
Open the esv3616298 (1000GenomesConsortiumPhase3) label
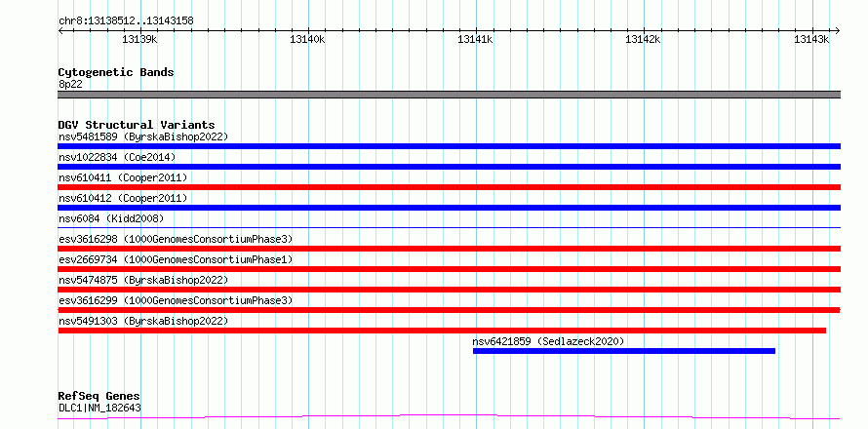[x=176, y=239]
